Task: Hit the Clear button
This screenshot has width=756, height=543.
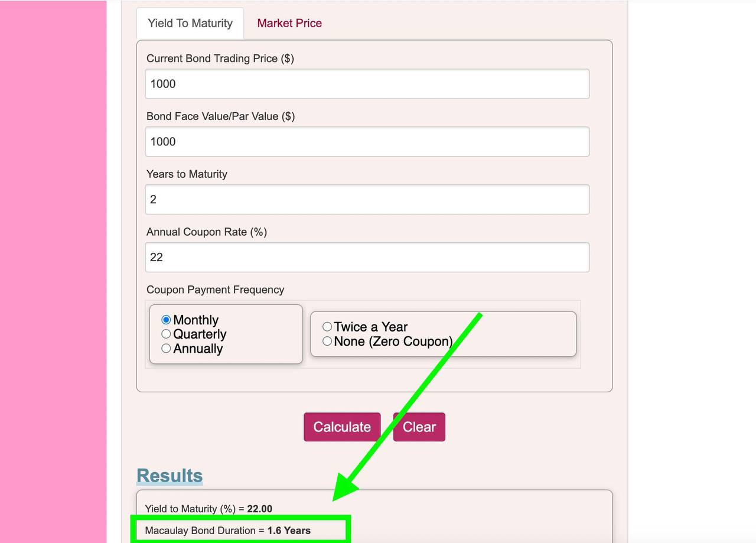Action: (419, 427)
